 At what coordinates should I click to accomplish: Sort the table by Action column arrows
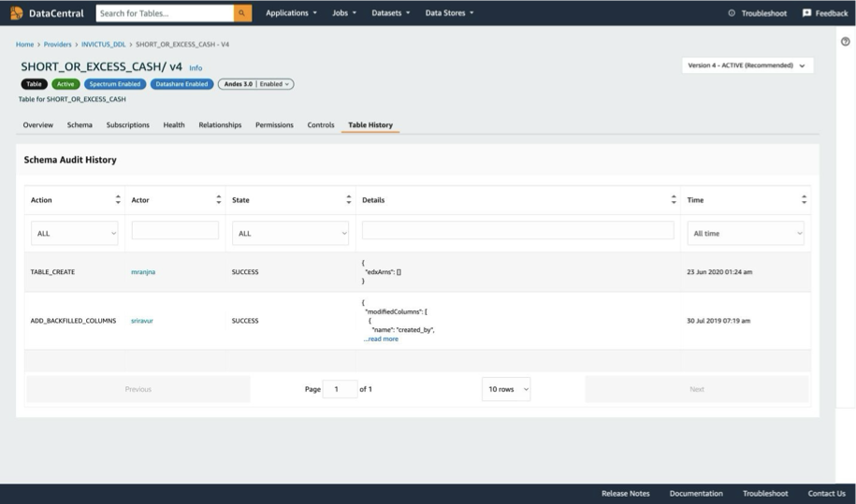click(x=118, y=200)
